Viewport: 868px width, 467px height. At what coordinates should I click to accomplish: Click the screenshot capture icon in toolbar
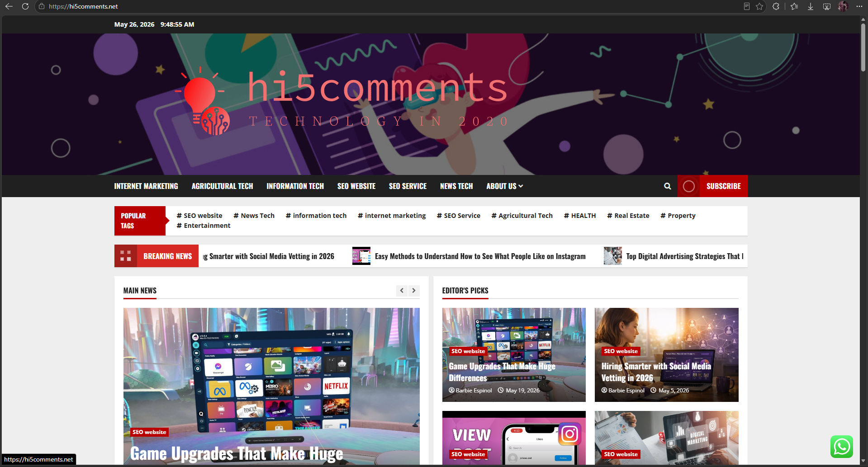click(827, 6)
